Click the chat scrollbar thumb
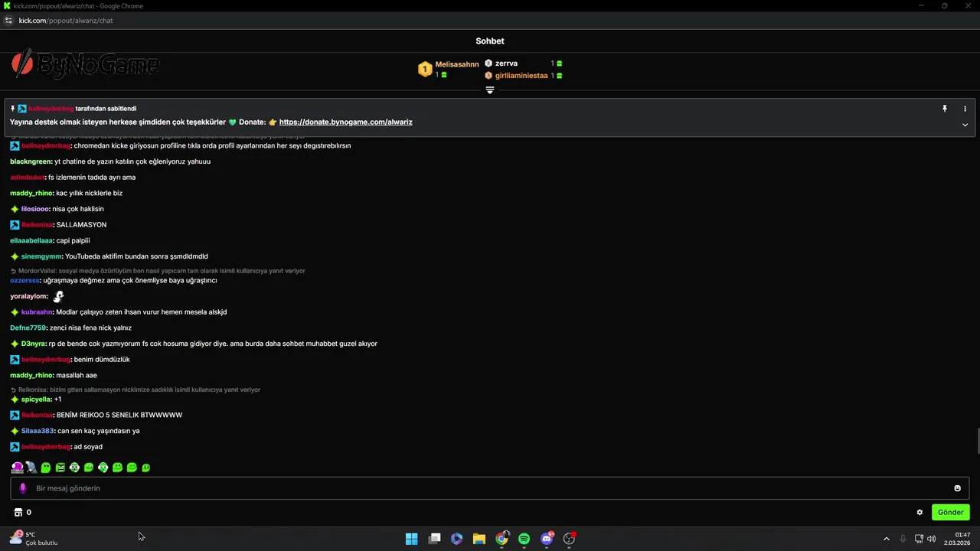This screenshot has height=551, width=980. pyautogui.click(x=978, y=442)
